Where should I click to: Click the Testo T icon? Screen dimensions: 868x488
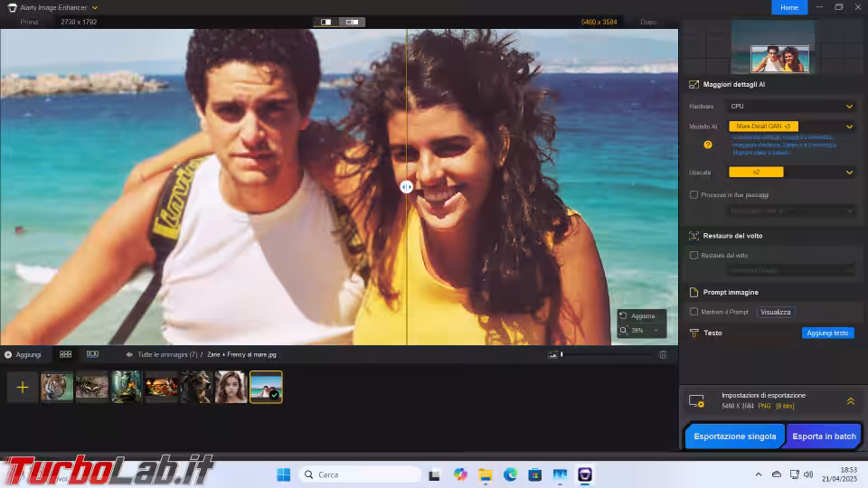[x=693, y=333]
